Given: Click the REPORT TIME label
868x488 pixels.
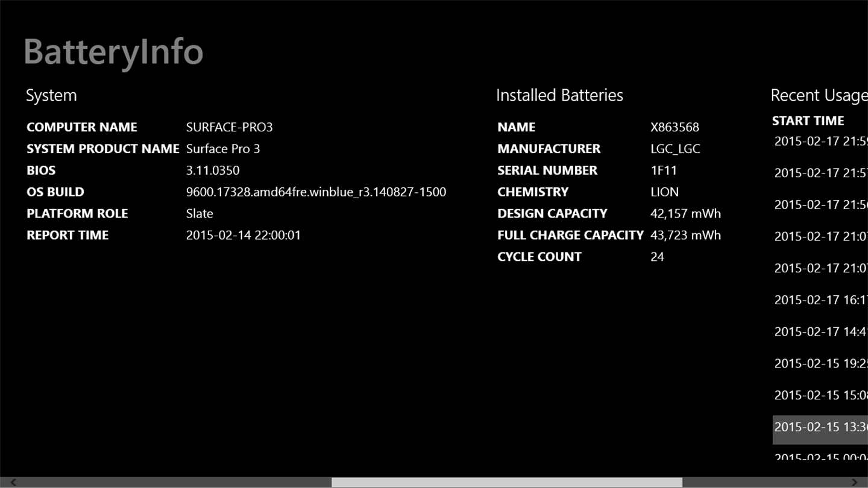Looking at the screenshot, I should (x=68, y=236).
